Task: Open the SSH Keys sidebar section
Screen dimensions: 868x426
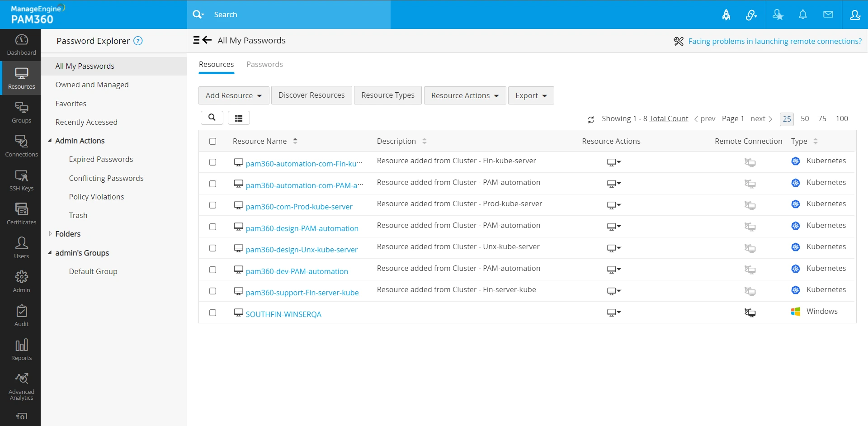Action: (21, 180)
